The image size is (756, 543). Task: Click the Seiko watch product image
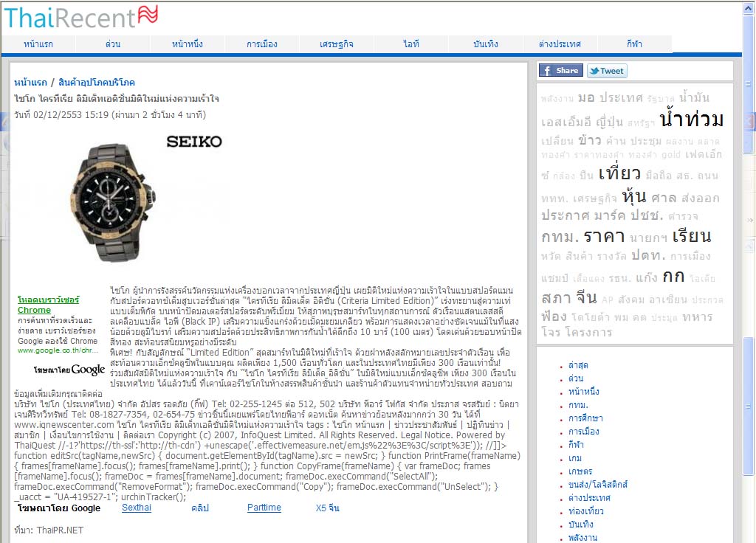click(114, 202)
